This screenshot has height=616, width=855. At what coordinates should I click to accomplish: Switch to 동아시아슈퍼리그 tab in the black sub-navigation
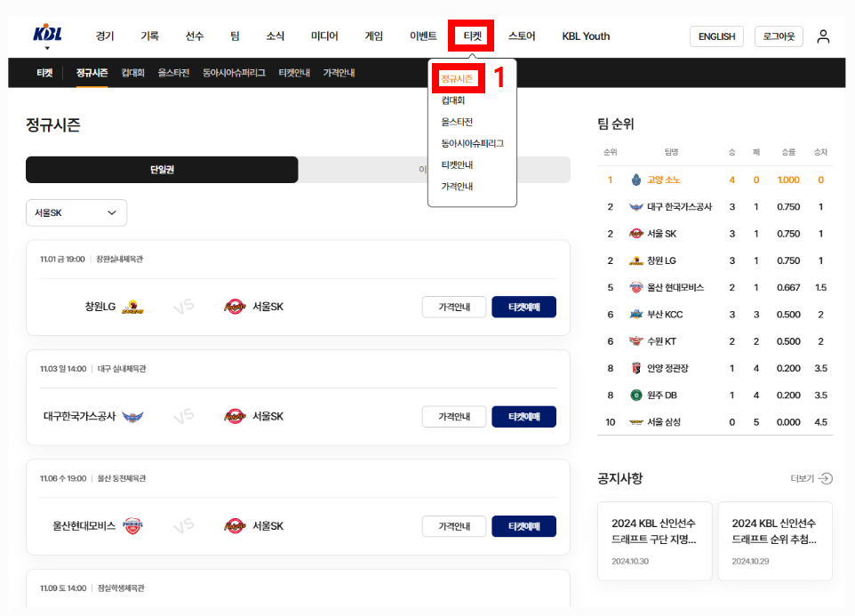pos(234,73)
